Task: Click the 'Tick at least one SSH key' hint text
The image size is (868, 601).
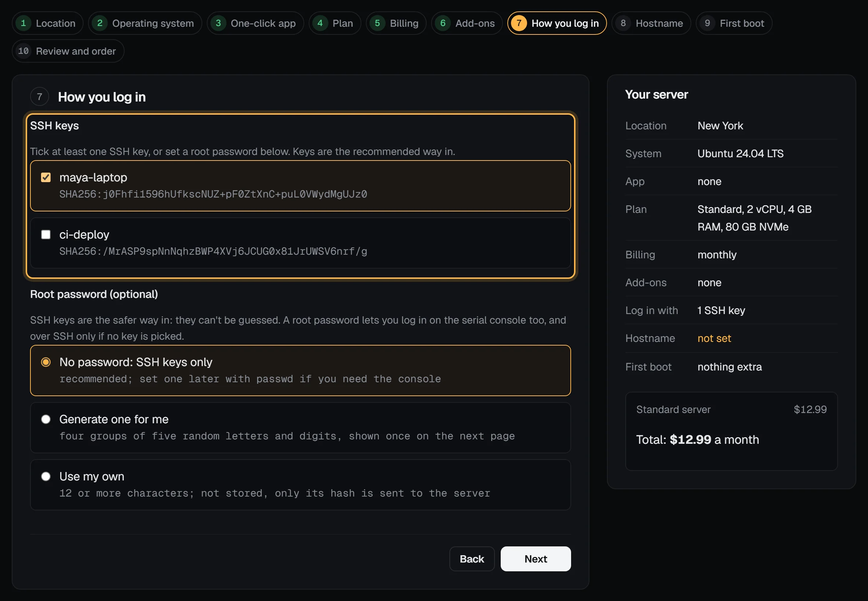Action: (243, 152)
